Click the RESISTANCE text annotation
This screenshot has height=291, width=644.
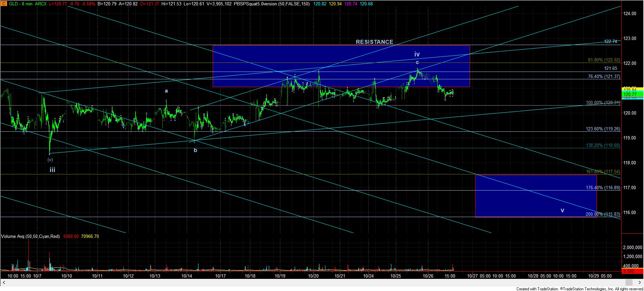coord(374,42)
